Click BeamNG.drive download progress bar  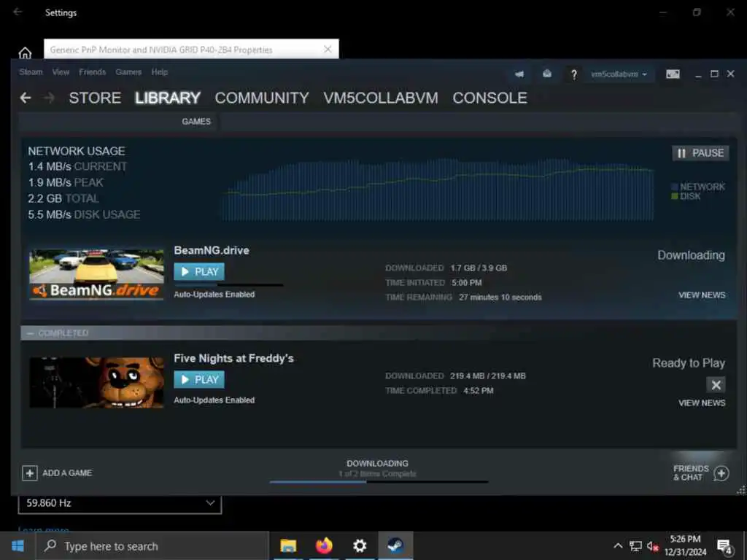pyautogui.click(x=228, y=285)
